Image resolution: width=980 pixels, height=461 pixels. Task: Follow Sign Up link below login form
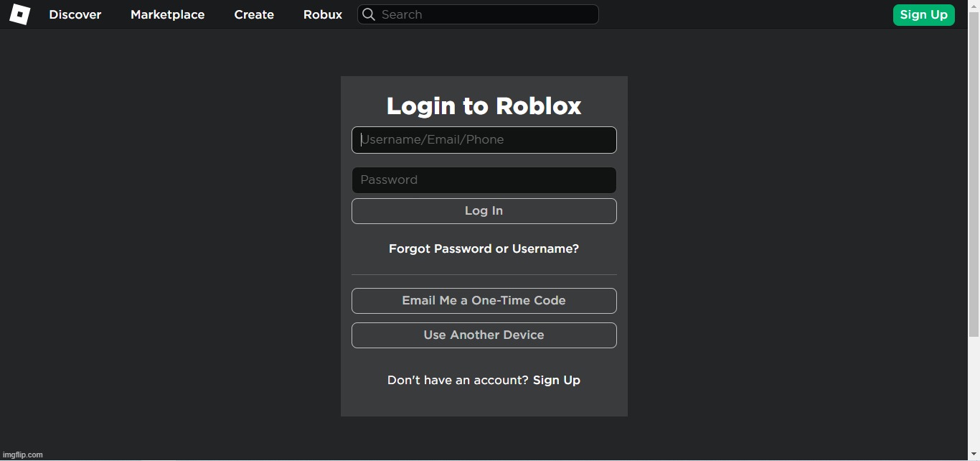556,381
